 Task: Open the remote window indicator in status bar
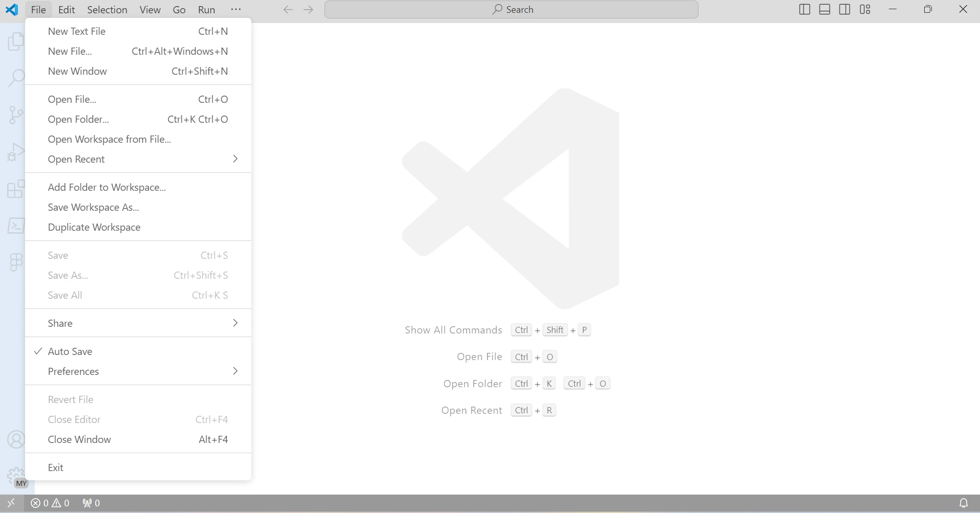pos(11,503)
